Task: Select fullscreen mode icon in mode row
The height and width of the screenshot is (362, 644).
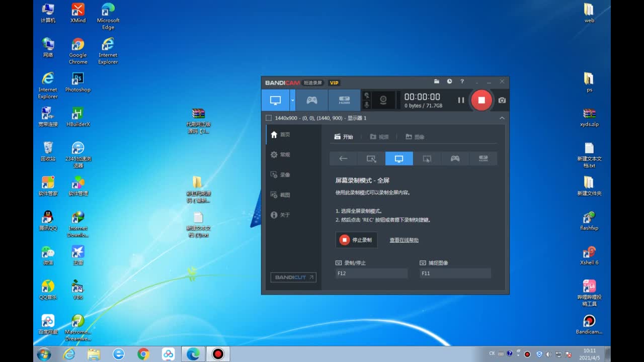Action: pyautogui.click(x=399, y=158)
